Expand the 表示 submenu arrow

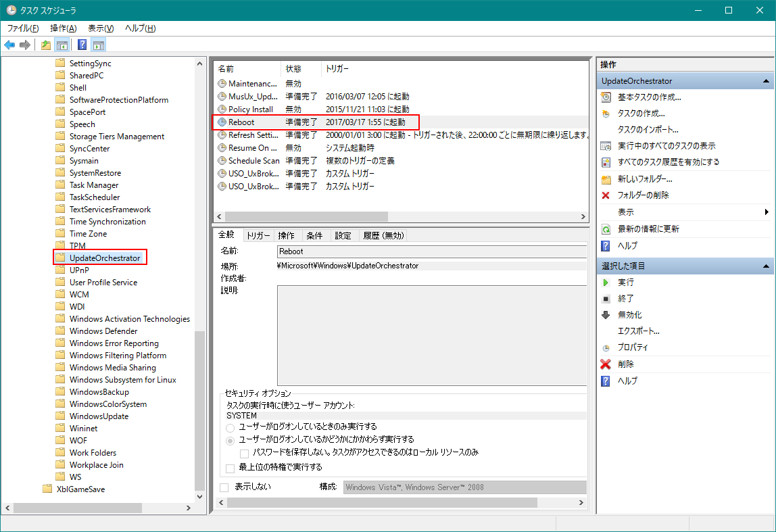(767, 212)
